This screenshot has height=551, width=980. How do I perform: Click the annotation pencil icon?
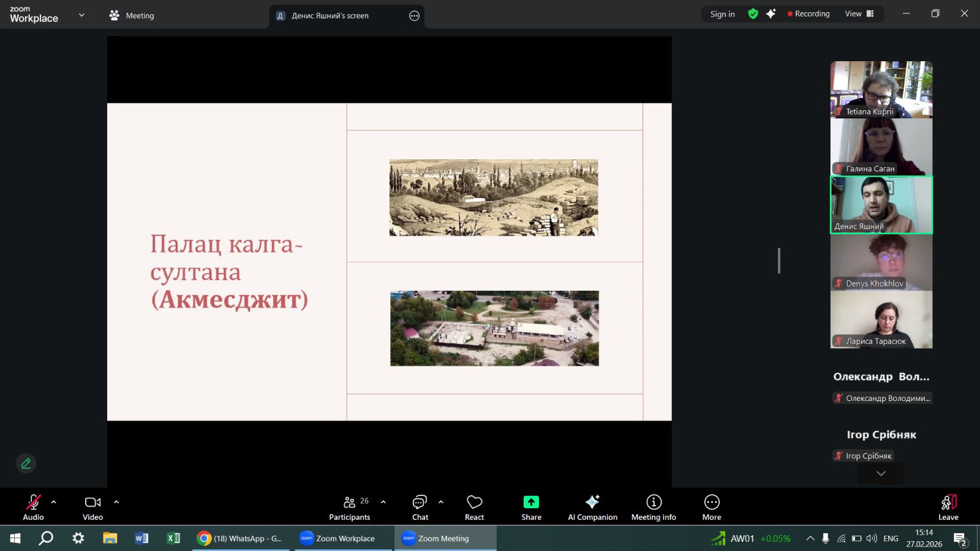26,463
